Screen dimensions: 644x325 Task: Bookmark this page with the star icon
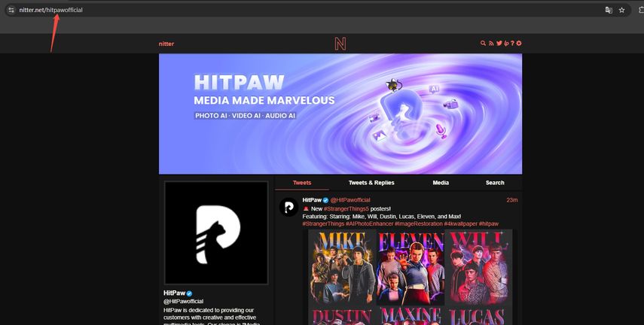(621, 10)
